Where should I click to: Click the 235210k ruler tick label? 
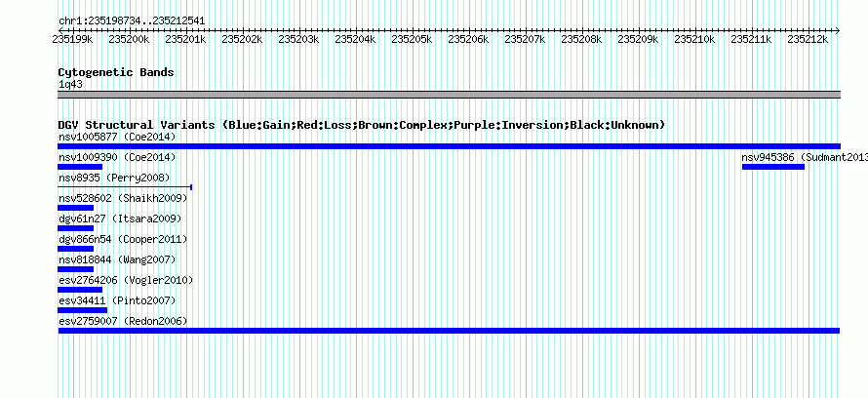[694, 39]
